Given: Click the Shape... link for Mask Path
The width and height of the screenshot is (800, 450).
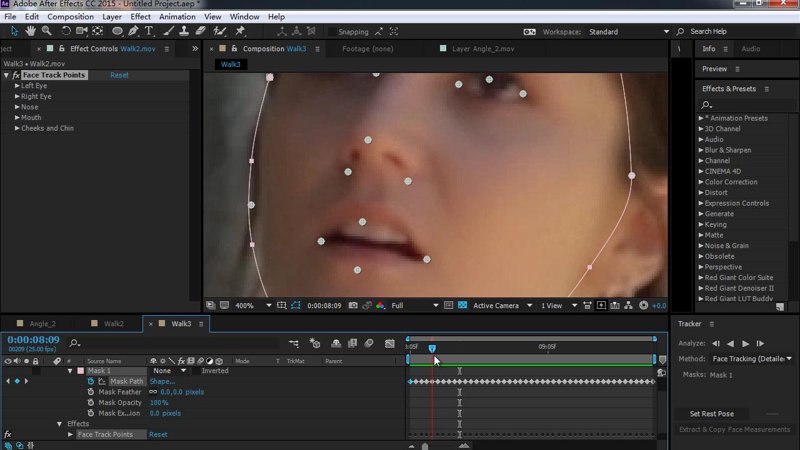Looking at the screenshot, I should point(162,381).
